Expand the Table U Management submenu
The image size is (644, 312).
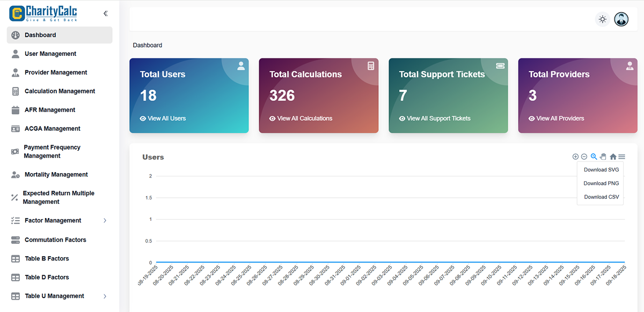105,296
